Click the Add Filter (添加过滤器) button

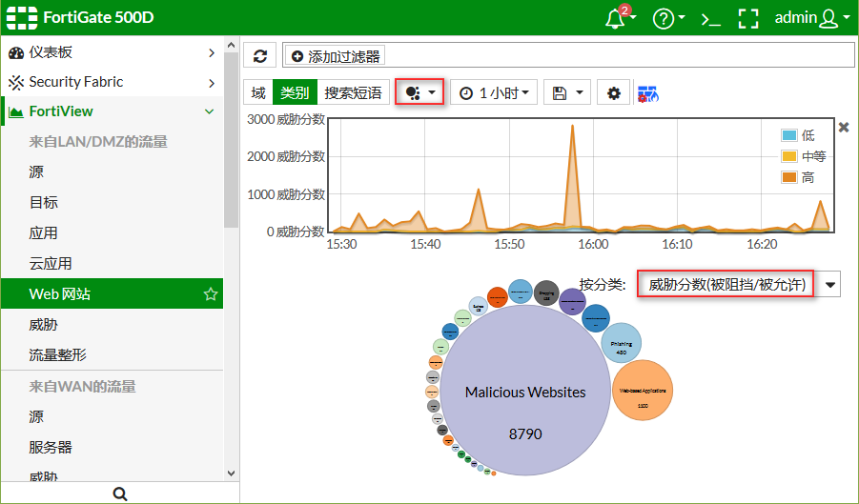336,56
